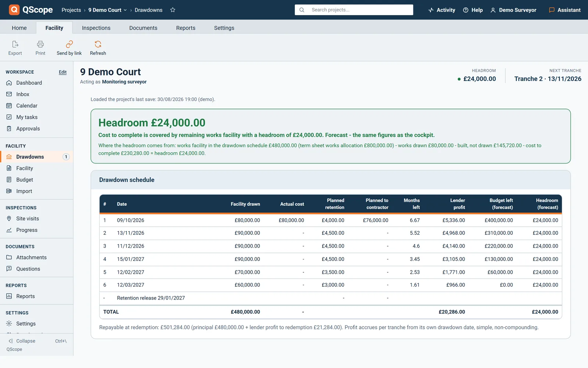Click the Next Tranche 2 · 13/11/2026 summary
Screen dimensions: 588x368
pyautogui.click(x=548, y=75)
